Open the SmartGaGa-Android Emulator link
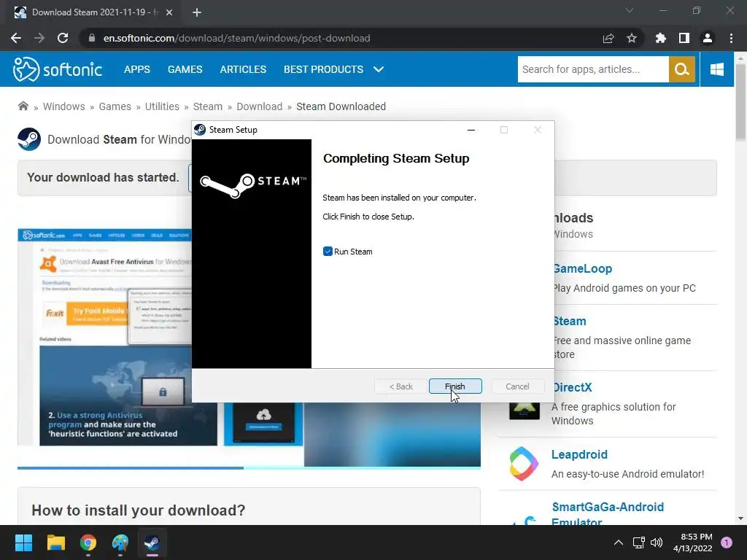The height and width of the screenshot is (560, 747). [x=608, y=514]
